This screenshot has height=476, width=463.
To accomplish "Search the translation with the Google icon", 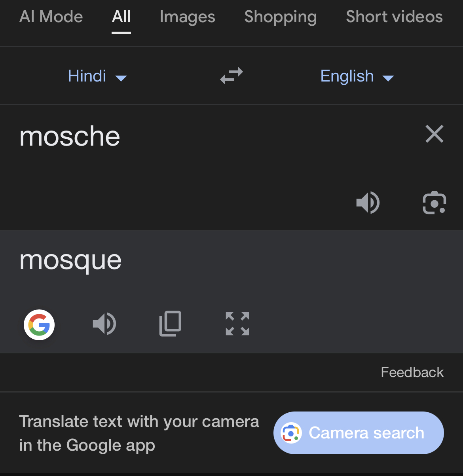I will click(39, 324).
